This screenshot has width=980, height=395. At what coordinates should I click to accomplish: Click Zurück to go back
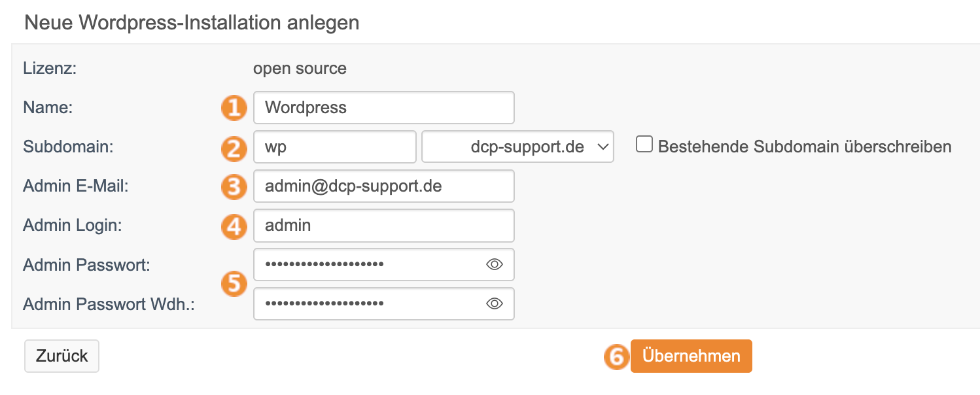pos(61,356)
